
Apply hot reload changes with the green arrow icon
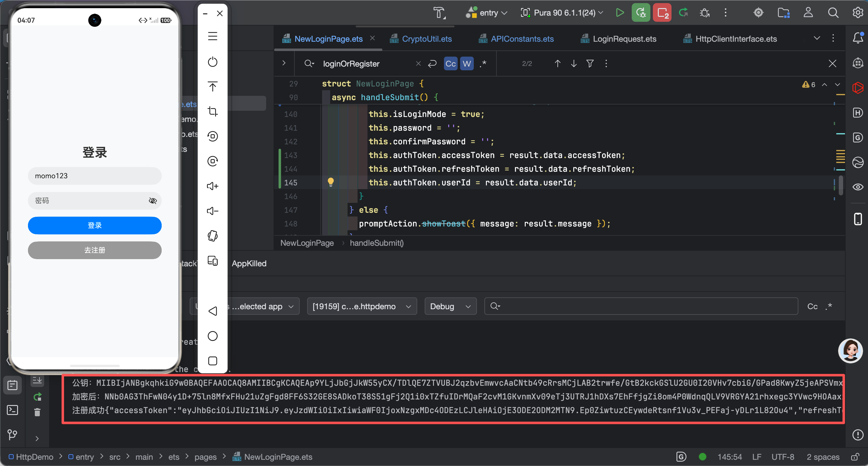(683, 13)
